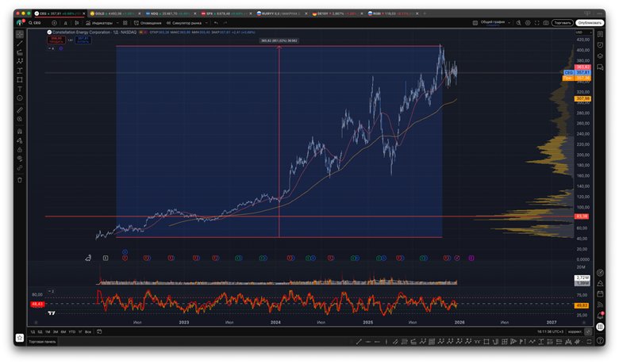
Task: Select the 1Д date range
Action: coord(33,331)
